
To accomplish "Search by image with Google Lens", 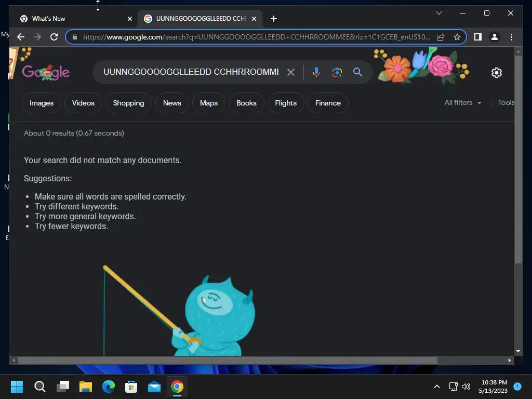I will coord(337,72).
